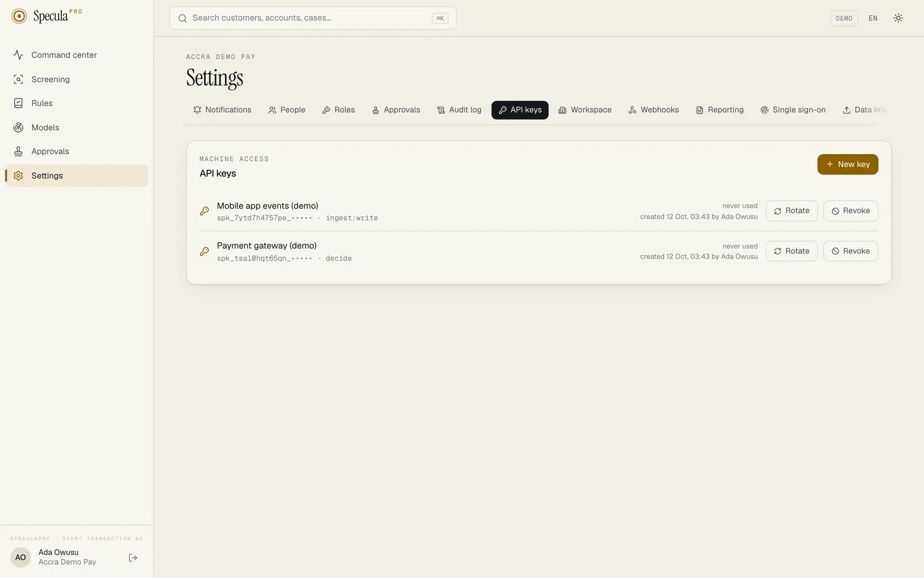Viewport: 924px width, 578px height.
Task: Create a New key
Action: 848,164
